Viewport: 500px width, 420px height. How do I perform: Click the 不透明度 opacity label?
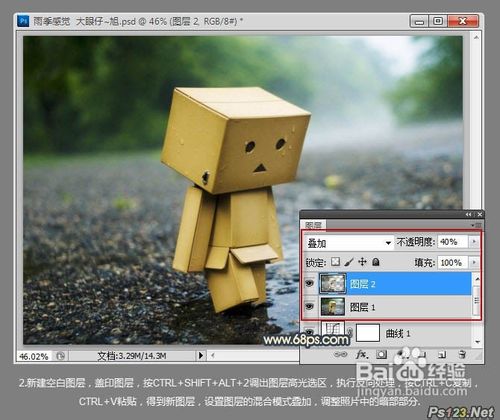[416, 242]
